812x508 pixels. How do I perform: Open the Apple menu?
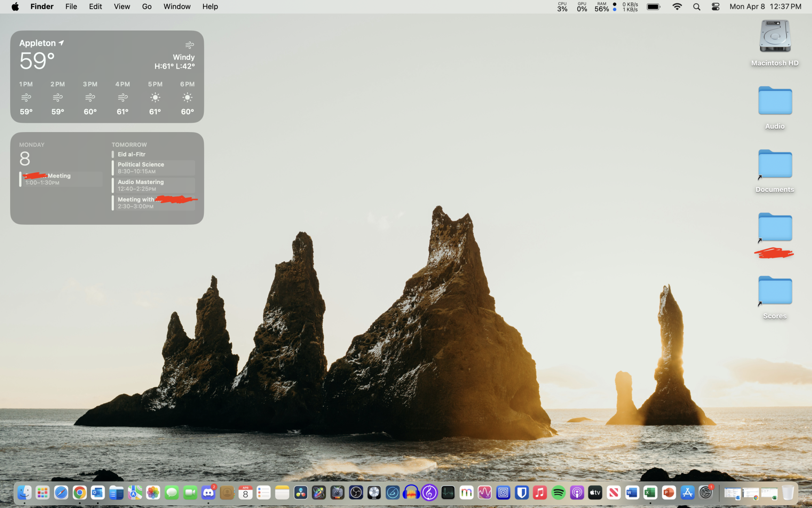click(x=15, y=7)
